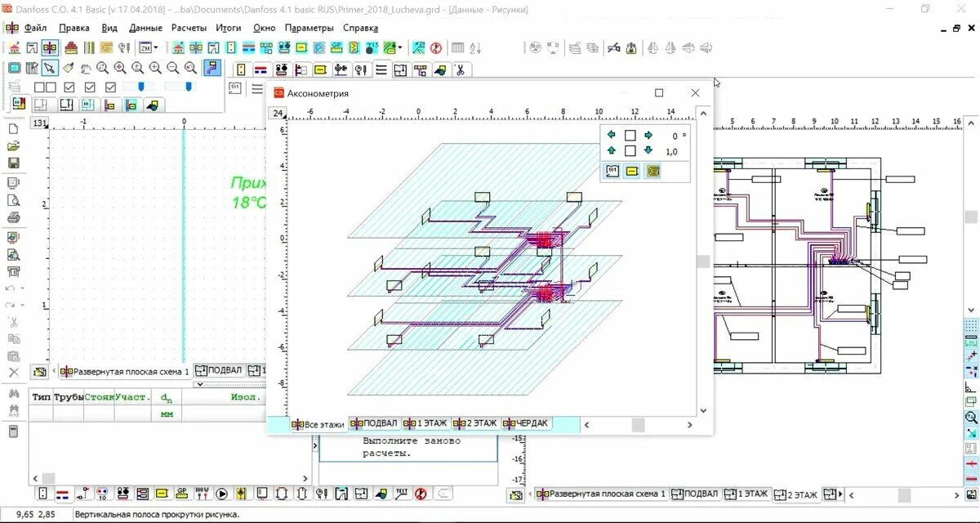Click the play circle icon in bottom toolbar
The width and height of the screenshot is (980, 523).
(x=221, y=494)
